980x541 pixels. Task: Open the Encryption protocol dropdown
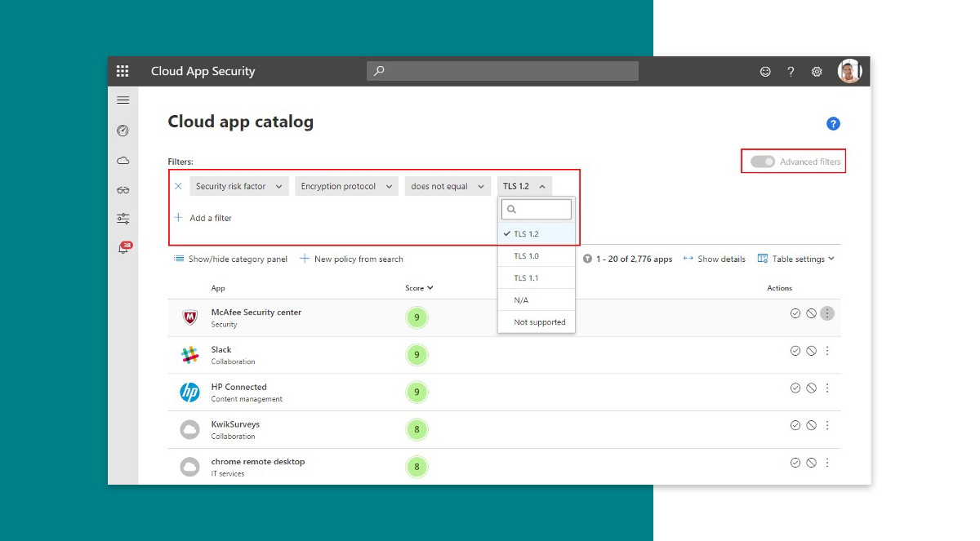click(x=346, y=186)
